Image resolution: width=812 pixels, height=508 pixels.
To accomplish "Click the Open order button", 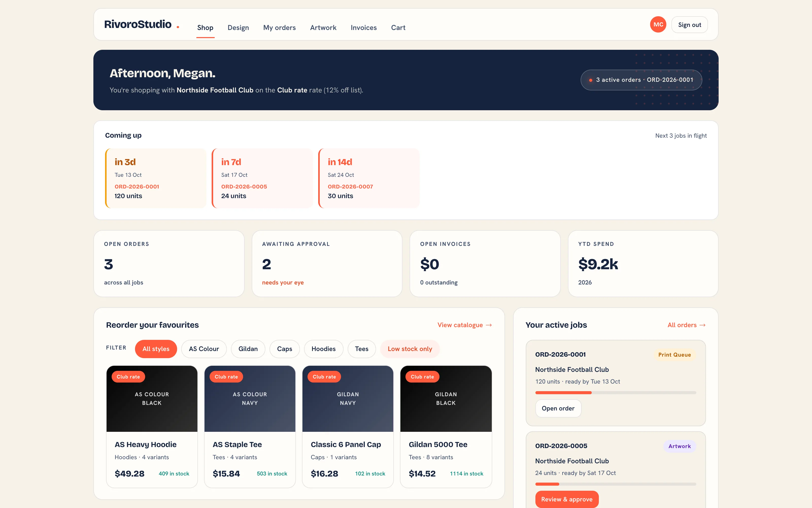I will [x=558, y=408].
